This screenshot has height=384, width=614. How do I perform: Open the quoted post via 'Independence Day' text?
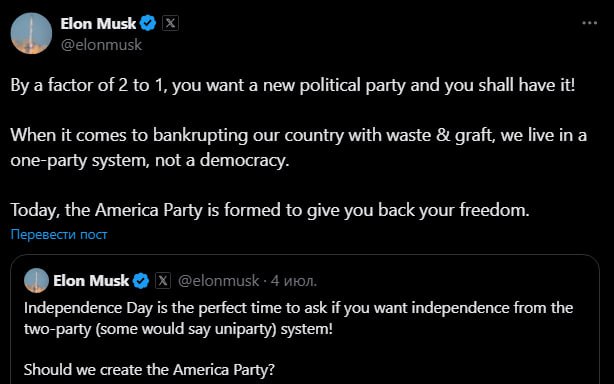click(298, 308)
